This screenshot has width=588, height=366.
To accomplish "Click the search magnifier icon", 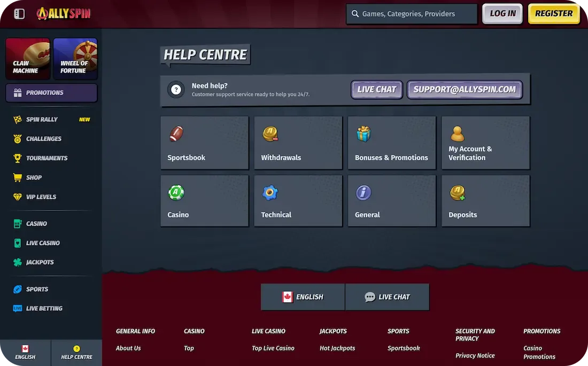I will coord(355,14).
